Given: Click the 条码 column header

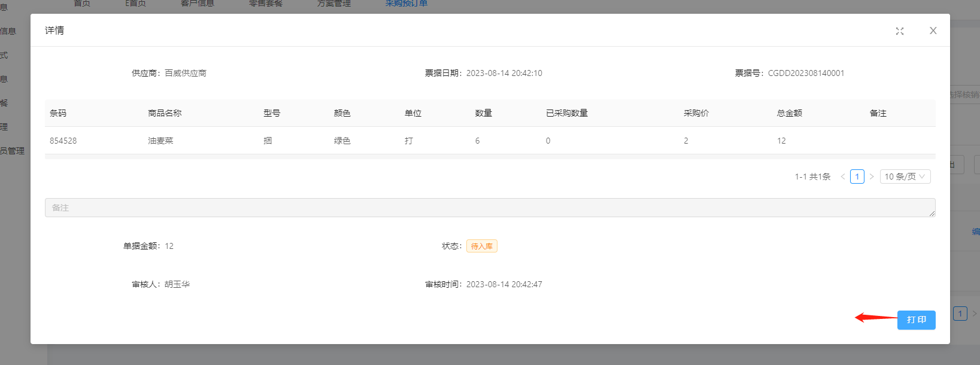Looking at the screenshot, I should [x=58, y=113].
